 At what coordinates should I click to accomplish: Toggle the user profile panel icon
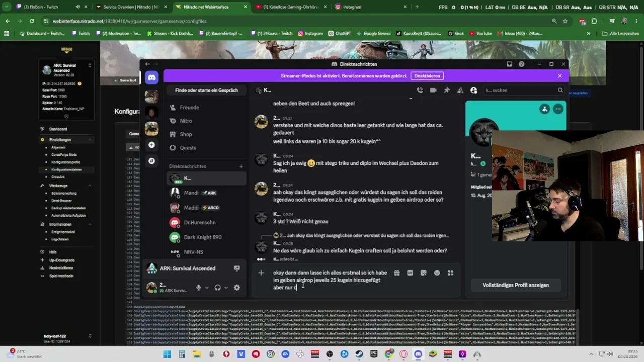point(473,90)
